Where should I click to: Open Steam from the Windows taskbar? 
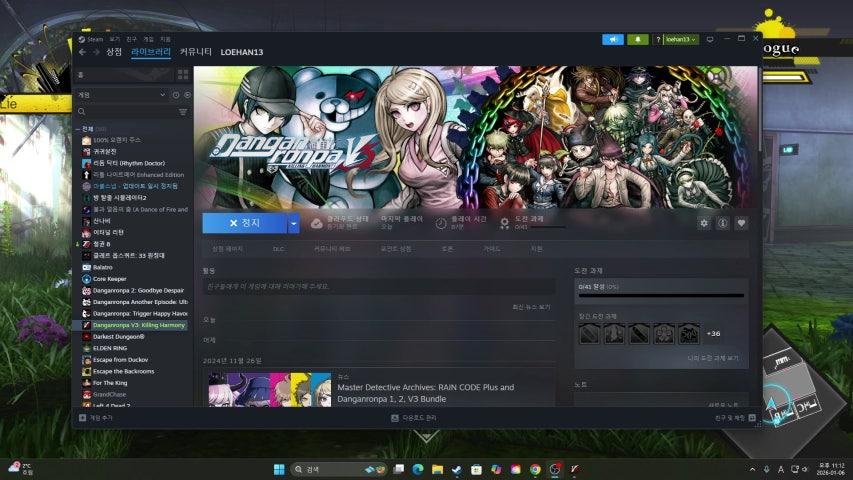pyautogui.click(x=456, y=469)
